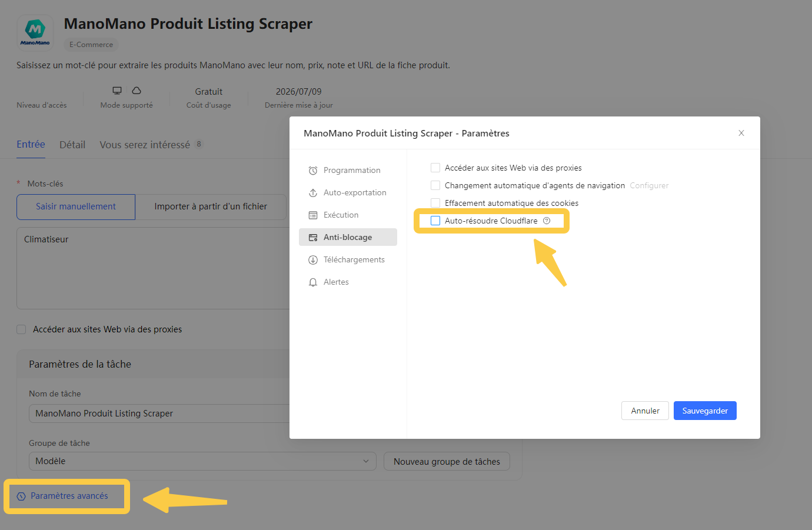The image size is (812, 530).
Task: Click the Anti-blocage shield icon
Action: coord(313,238)
